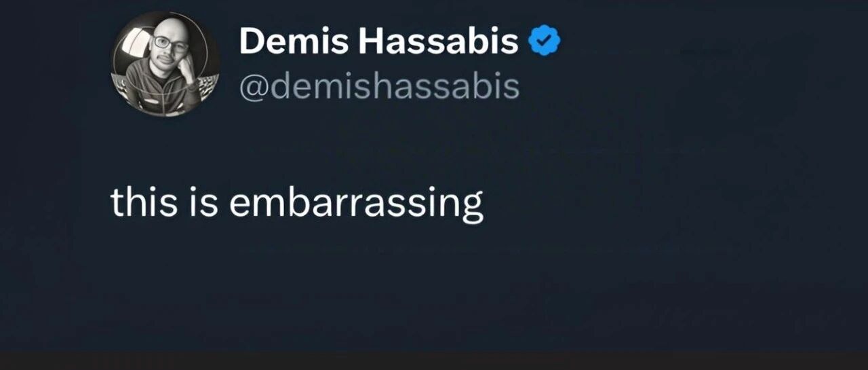Screen dimensions: 868x370
Task: Open the Demis Hassabis display name
Action: [x=379, y=42]
